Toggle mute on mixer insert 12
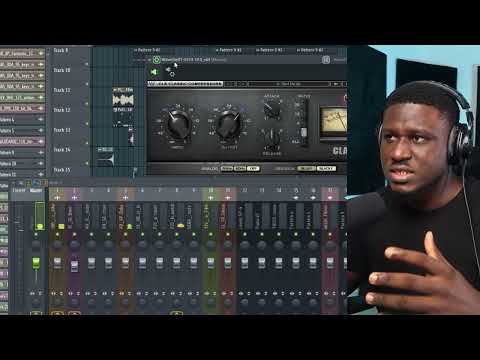The image size is (480, 360). 245,235
